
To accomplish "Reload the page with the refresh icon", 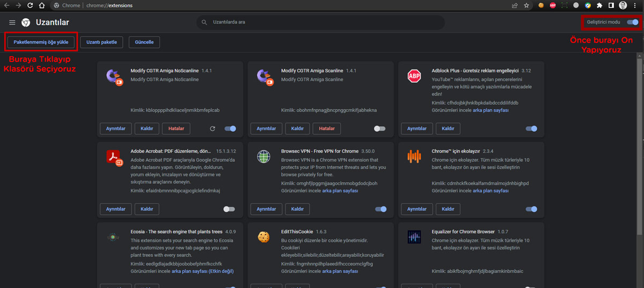I will [x=30, y=5].
